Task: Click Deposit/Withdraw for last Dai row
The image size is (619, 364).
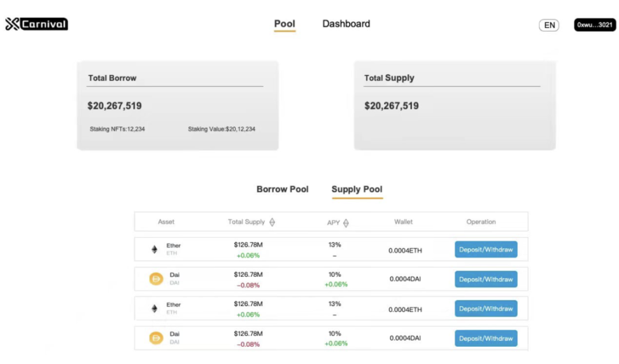Action: (486, 339)
